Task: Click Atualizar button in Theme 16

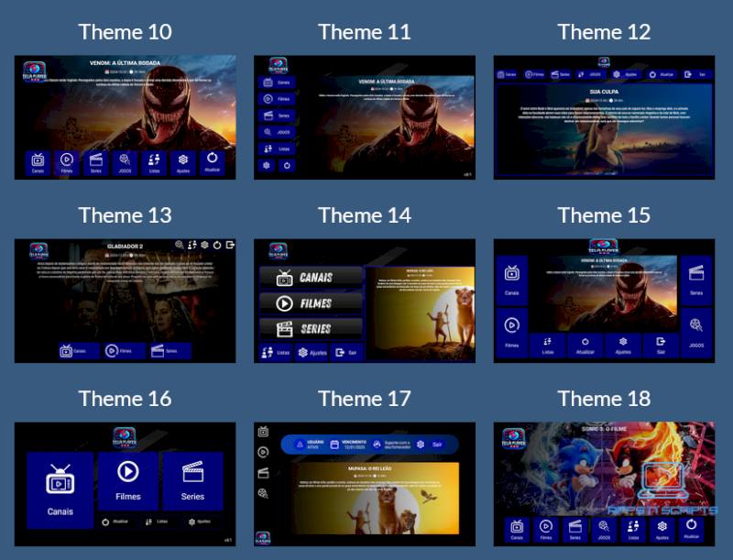Action: pyautogui.click(x=118, y=522)
